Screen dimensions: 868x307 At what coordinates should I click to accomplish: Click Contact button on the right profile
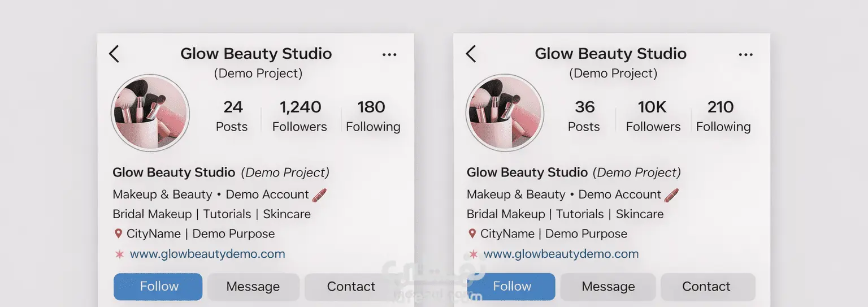(706, 287)
